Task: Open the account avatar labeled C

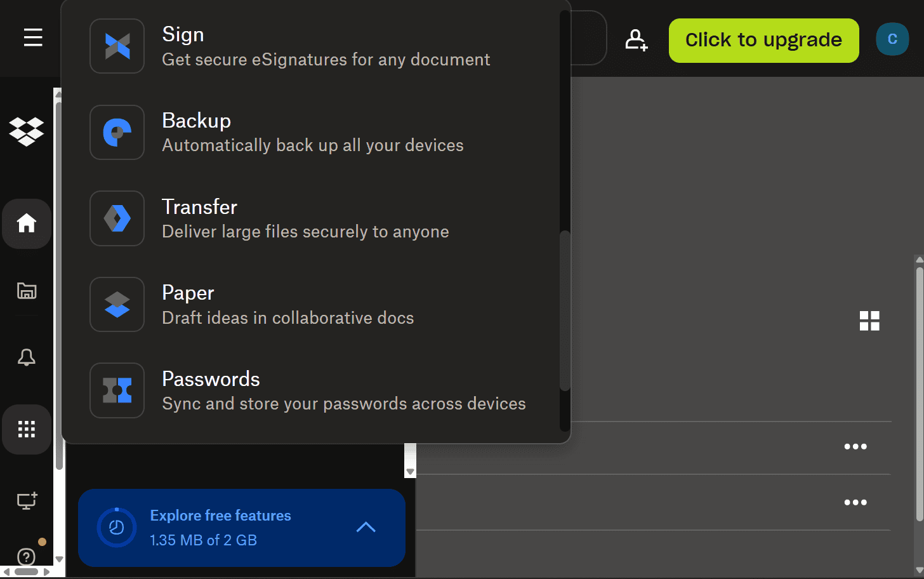Action: point(892,39)
